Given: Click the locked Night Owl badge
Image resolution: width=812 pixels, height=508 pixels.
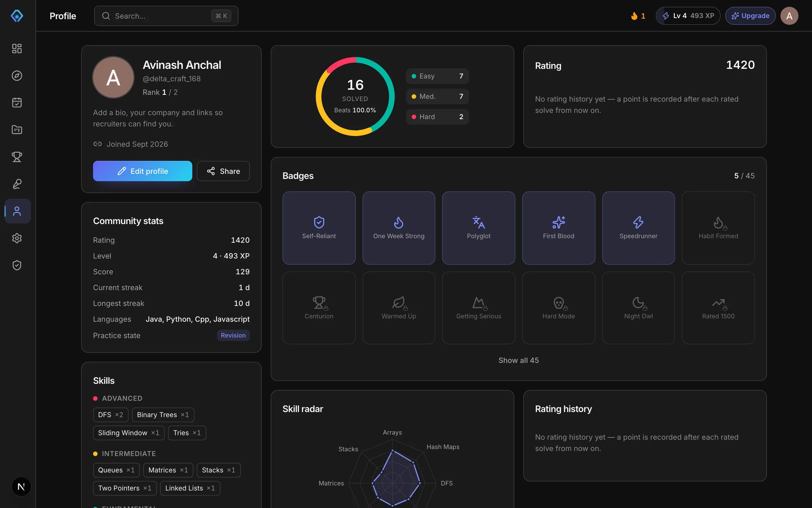Looking at the screenshot, I should click(638, 308).
